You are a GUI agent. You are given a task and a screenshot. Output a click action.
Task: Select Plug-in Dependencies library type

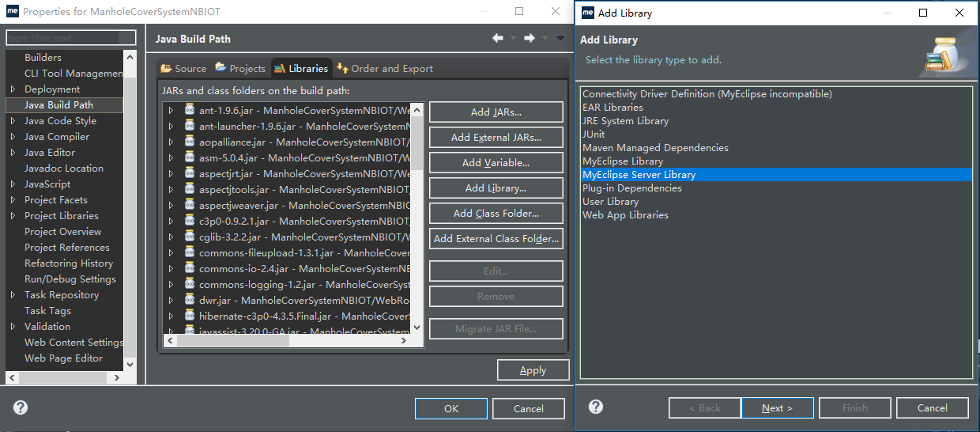point(632,188)
